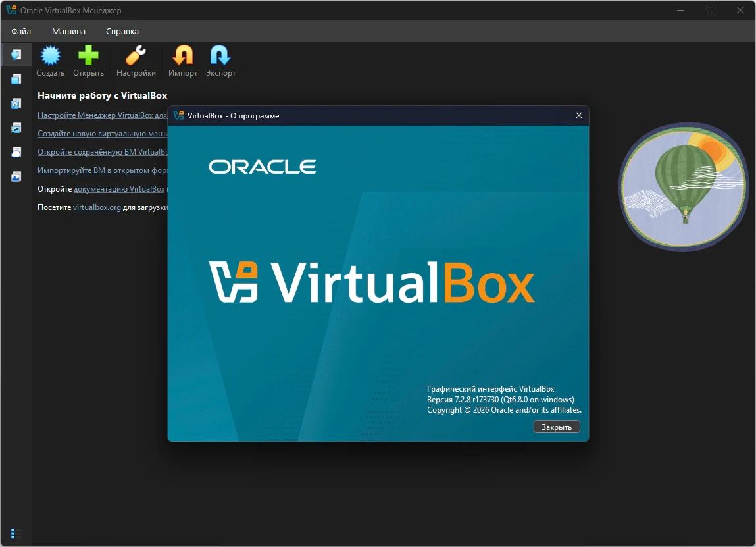Follow Создайте новую виртуальную машину link

point(102,134)
